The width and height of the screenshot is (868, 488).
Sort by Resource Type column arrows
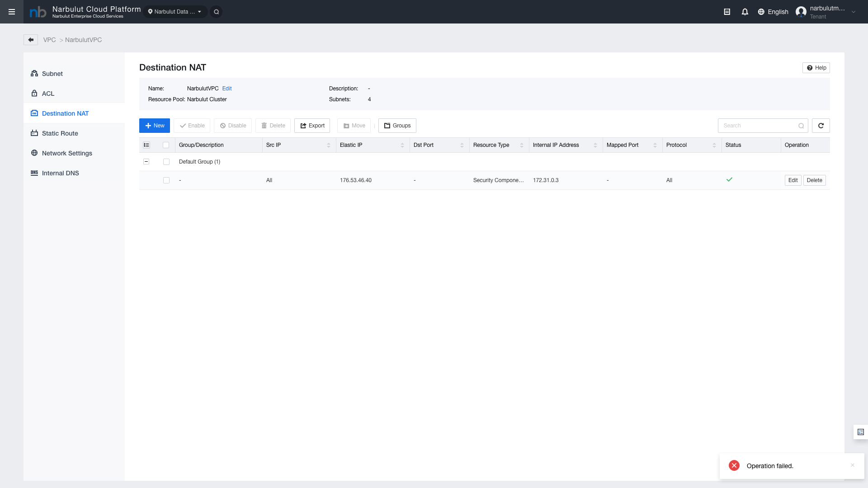pos(522,145)
